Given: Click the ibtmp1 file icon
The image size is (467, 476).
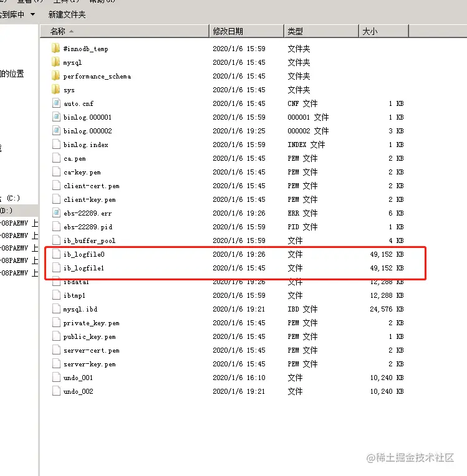Looking at the screenshot, I should [56, 295].
